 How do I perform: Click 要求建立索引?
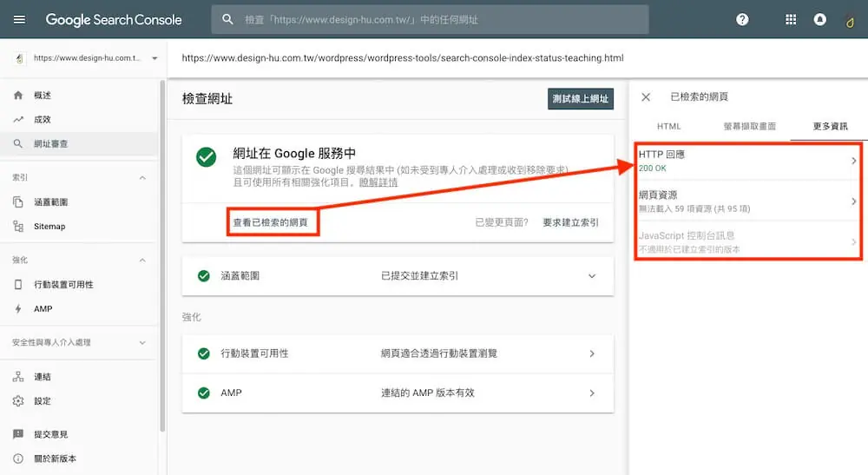pyautogui.click(x=570, y=222)
